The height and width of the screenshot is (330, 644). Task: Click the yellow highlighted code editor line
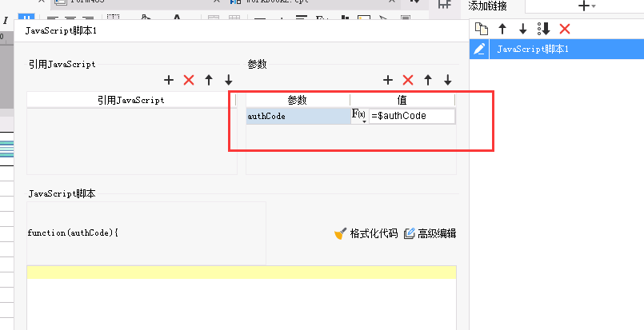coord(241,273)
